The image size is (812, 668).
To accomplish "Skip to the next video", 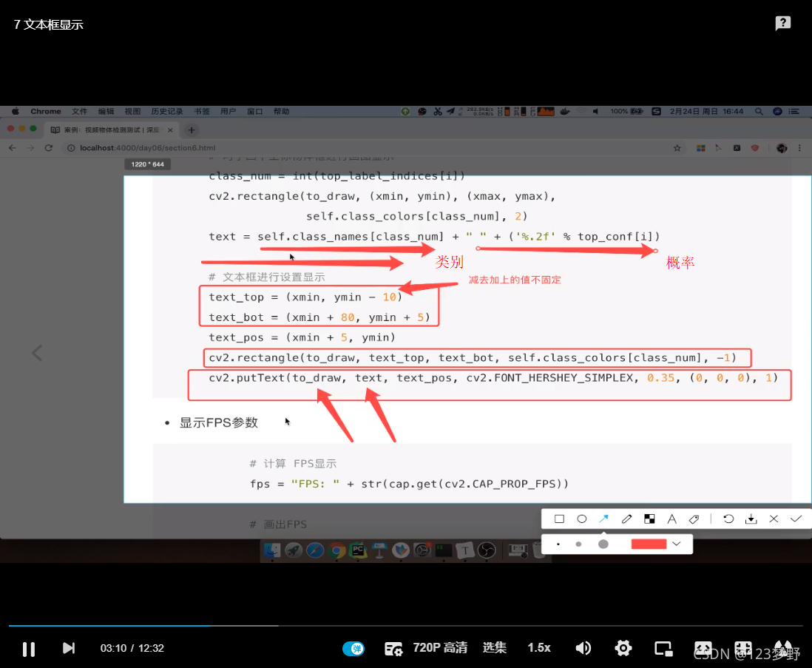I will (x=68, y=648).
